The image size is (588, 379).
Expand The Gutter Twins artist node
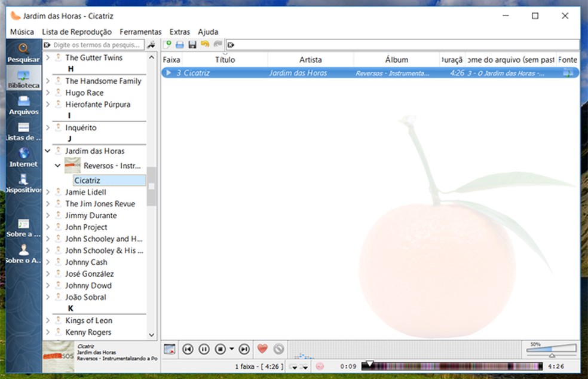tap(48, 57)
